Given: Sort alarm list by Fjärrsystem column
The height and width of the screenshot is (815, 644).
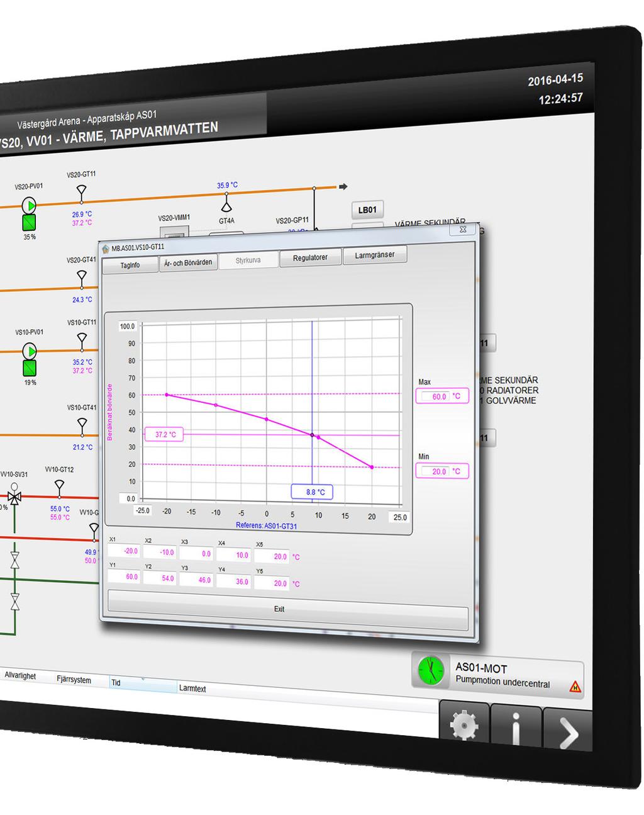Looking at the screenshot, I should pos(74,680).
